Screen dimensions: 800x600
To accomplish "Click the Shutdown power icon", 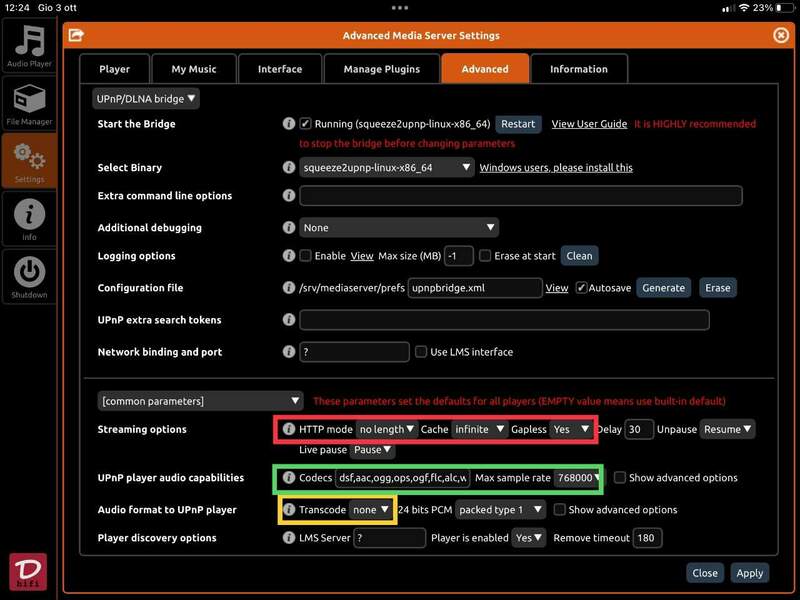I will pos(29,273).
